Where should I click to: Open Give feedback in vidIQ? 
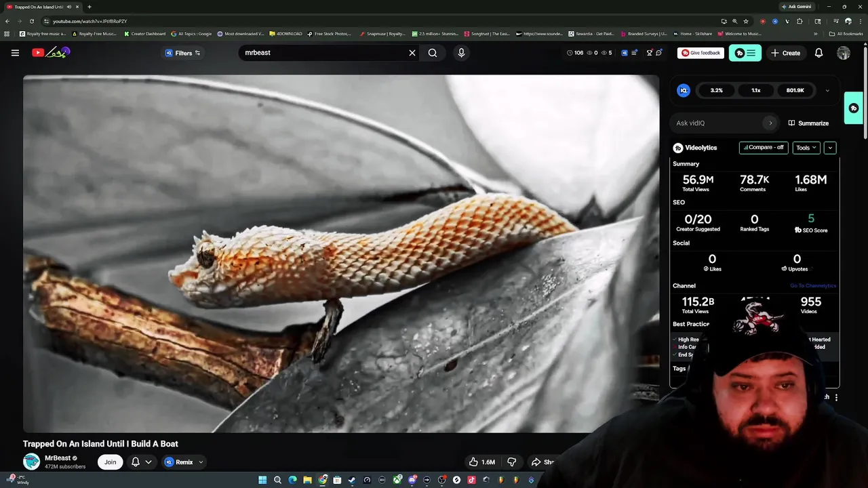point(701,53)
